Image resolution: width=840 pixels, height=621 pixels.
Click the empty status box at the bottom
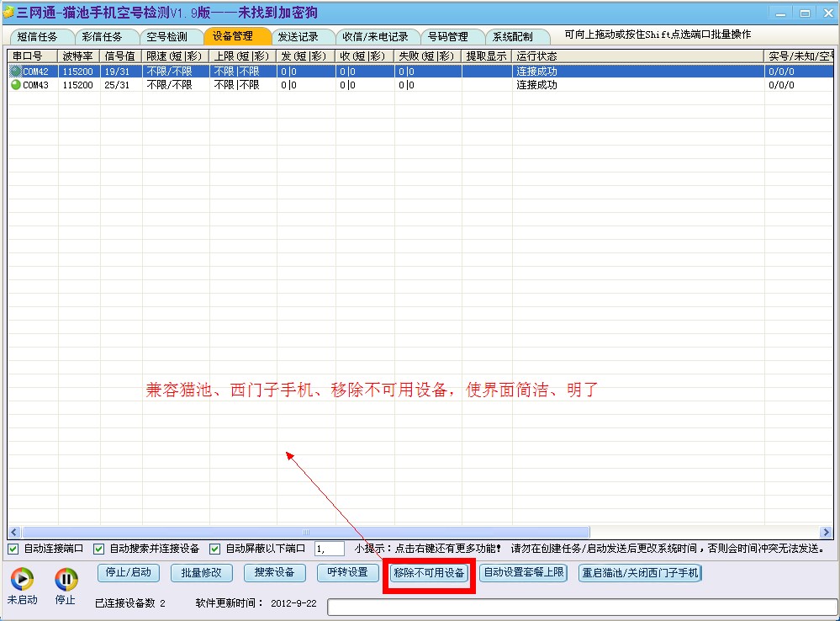583,607
